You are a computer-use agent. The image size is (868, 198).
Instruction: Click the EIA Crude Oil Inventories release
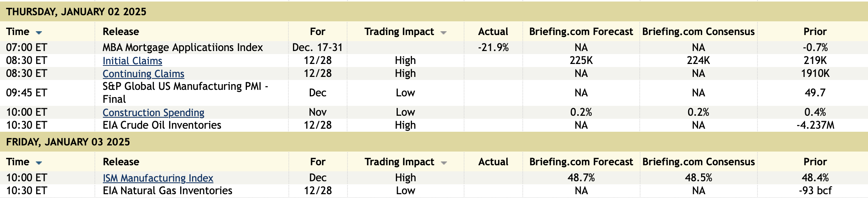[162, 125]
